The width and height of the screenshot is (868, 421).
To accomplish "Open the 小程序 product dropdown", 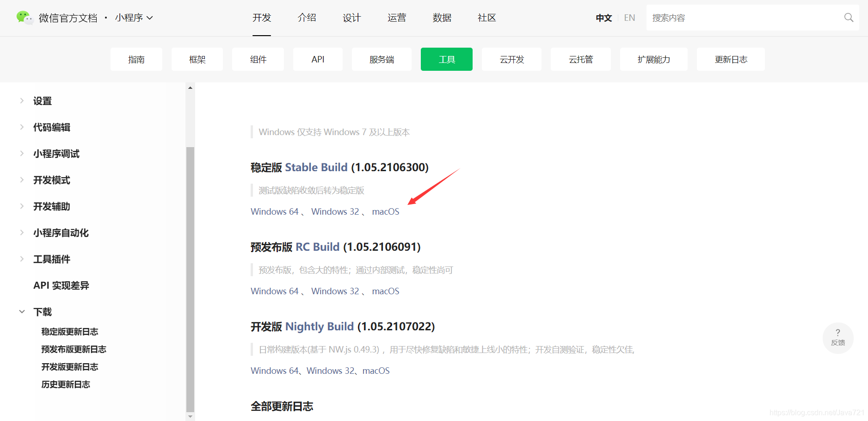I will pyautogui.click(x=134, y=18).
